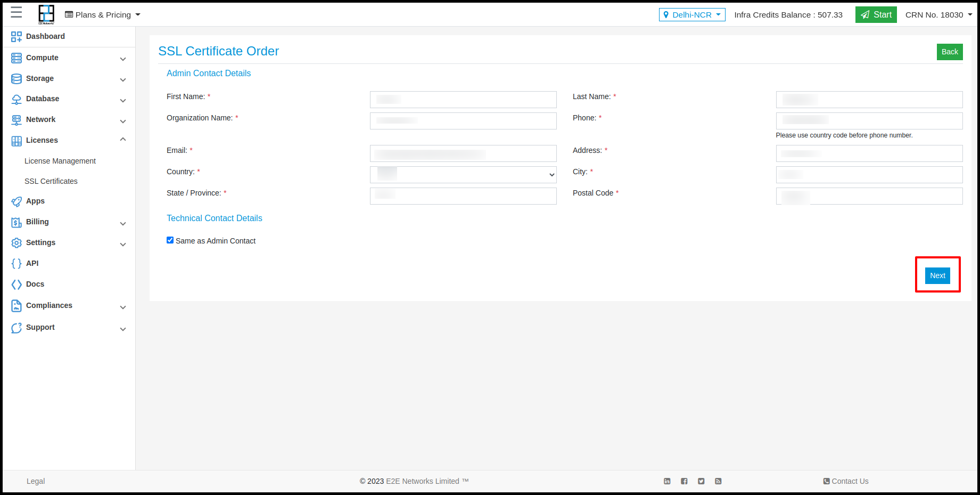Click the Storage disk icon
This screenshot has height=495, width=980.
click(17, 79)
